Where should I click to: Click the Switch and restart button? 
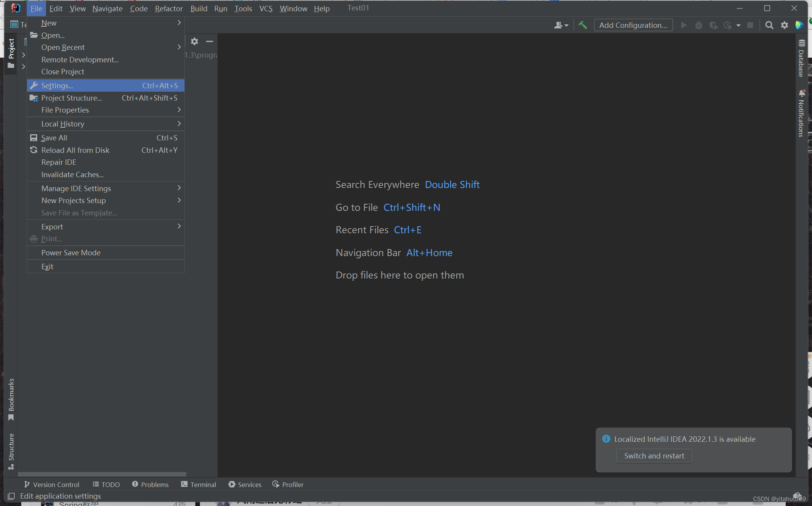(x=654, y=456)
